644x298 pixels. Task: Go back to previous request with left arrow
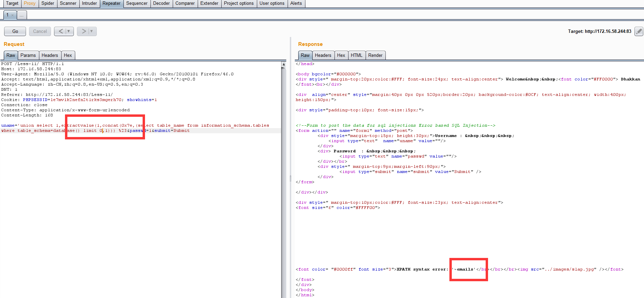coord(61,31)
